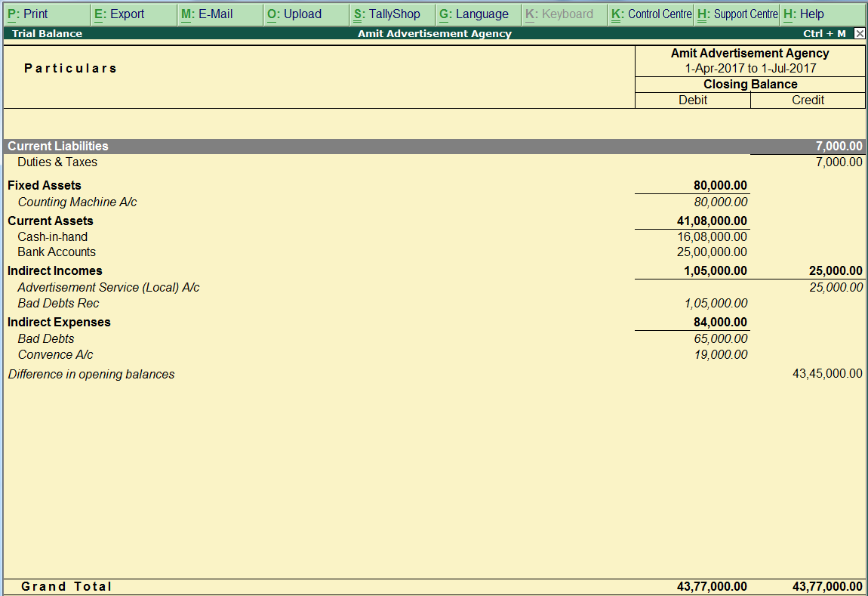Open Control Centre
Viewport: 868px width, 596px height.
coord(652,14)
